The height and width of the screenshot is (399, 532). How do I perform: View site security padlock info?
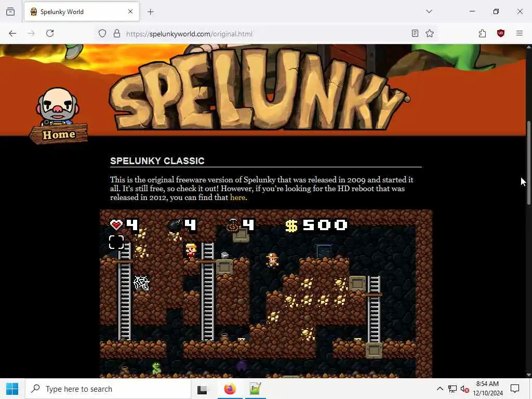click(117, 33)
